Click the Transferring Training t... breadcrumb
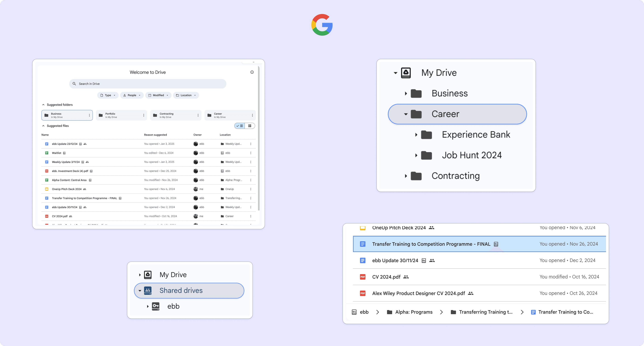The height and width of the screenshot is (346, 644). point(481,312)
